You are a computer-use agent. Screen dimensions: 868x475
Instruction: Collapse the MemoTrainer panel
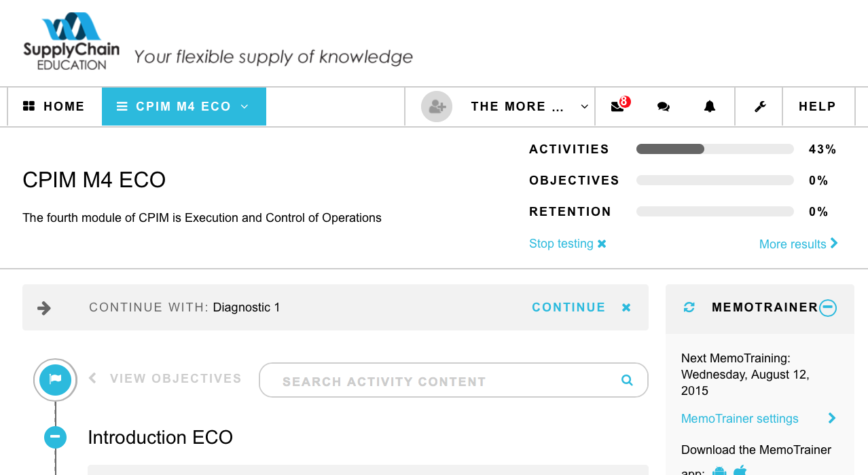(x=827, y=307)
